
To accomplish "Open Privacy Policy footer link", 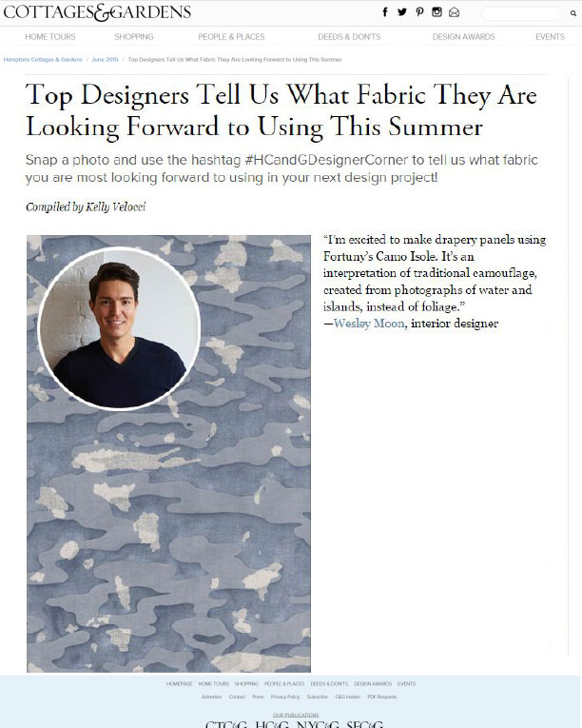I will point(285,697).
